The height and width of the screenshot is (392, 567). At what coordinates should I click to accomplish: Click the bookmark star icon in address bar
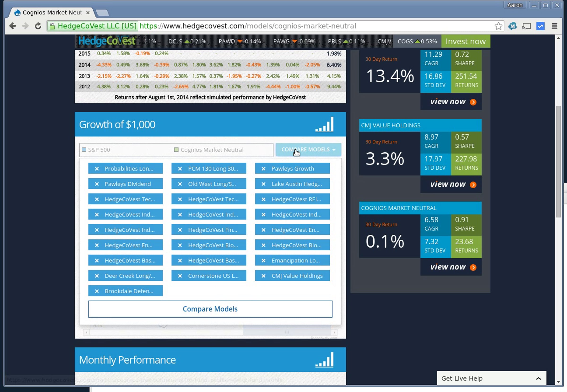[498, 26]
